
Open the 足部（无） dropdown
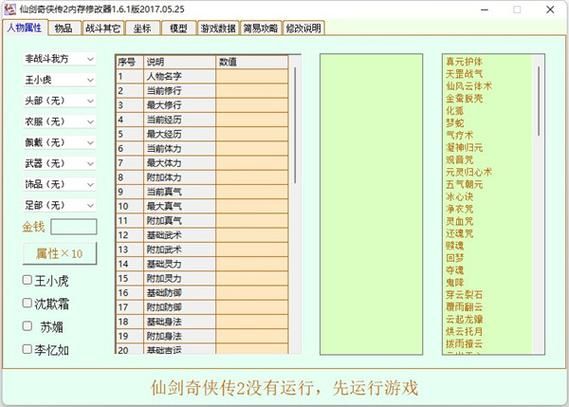[x=60, y=205]
